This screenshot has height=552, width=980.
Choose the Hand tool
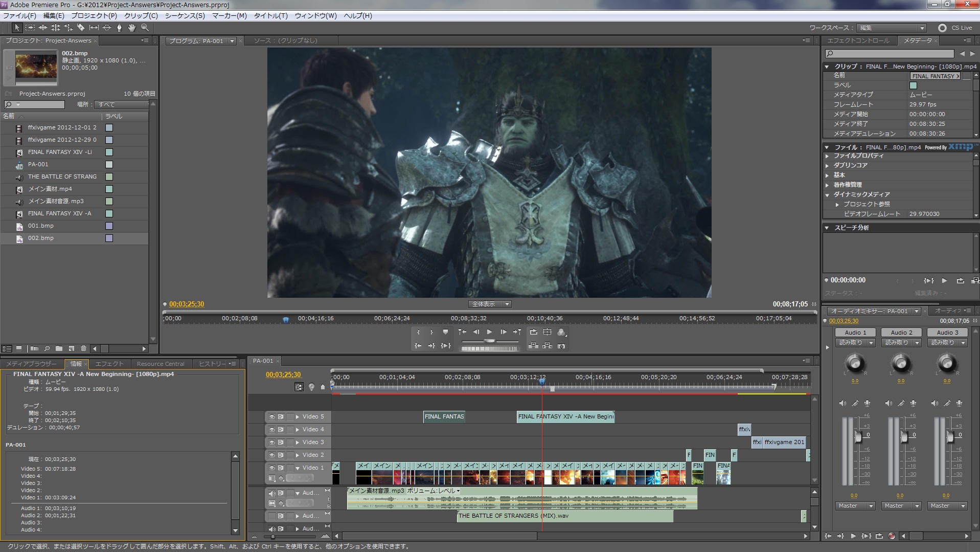[x=132, y=28]
